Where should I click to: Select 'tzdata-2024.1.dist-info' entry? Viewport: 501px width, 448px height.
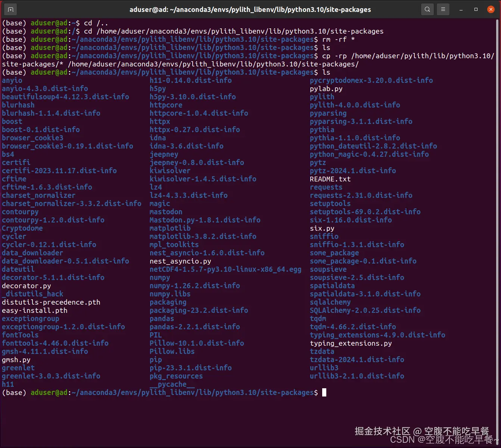[x=357, y=360]
